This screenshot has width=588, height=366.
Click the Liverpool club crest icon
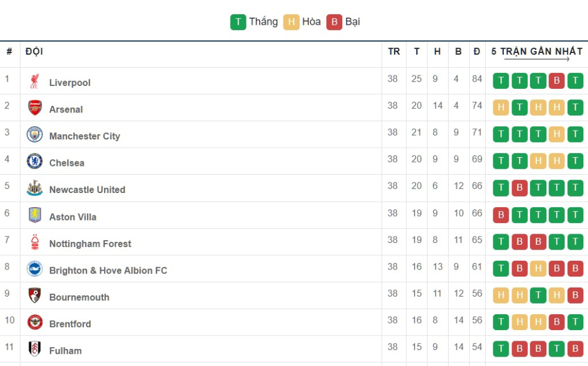[35, 82]
